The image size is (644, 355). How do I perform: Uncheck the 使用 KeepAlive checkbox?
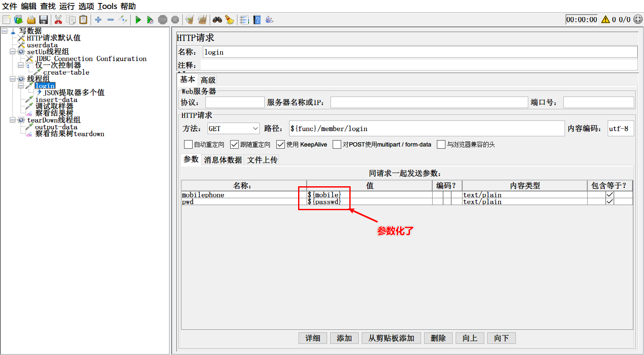tap(281, 144)
